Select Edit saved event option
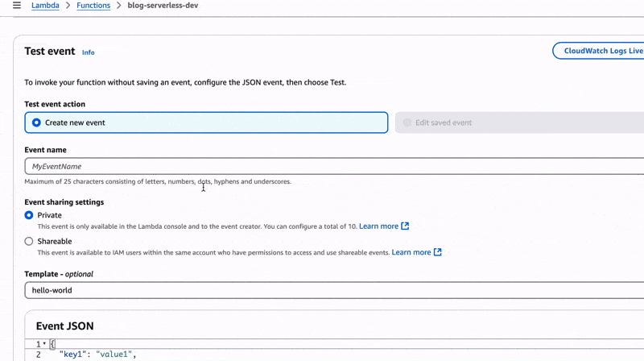The height and width of the screenshot is (361, 644). tap(519, 122)
